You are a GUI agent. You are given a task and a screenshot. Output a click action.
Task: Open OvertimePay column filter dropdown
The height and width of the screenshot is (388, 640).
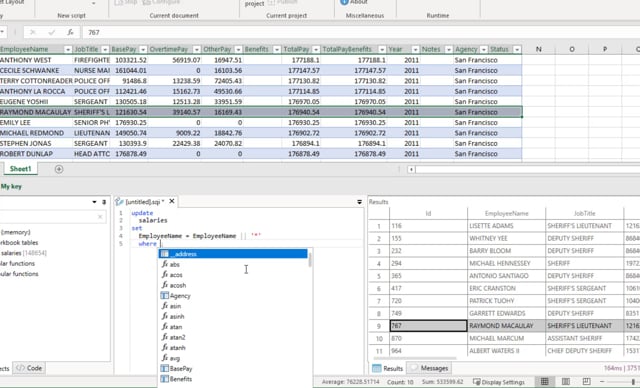197,49
